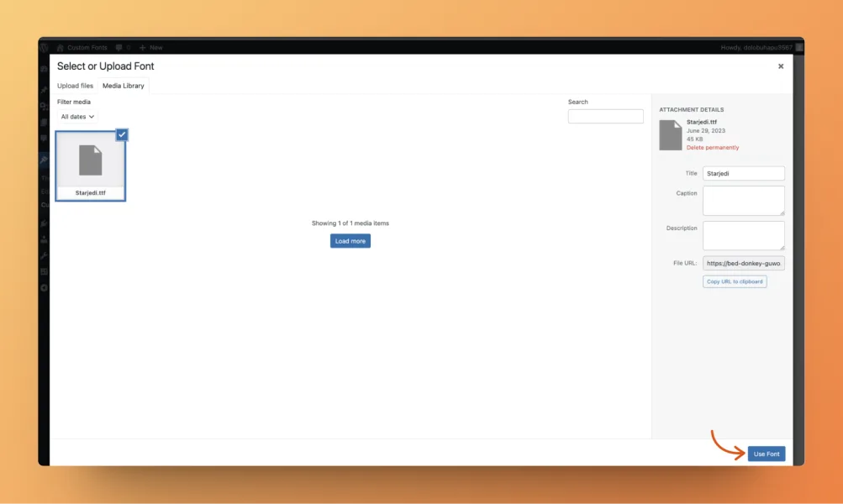Visit the Custom Fonts site link in admin bar
The height and width of the screenshot is (504, 843).
[x=82, y=47]
